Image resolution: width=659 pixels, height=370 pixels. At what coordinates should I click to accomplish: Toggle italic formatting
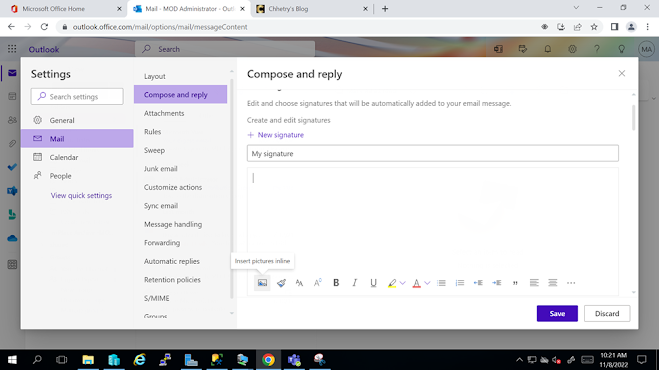pos(355,283)
